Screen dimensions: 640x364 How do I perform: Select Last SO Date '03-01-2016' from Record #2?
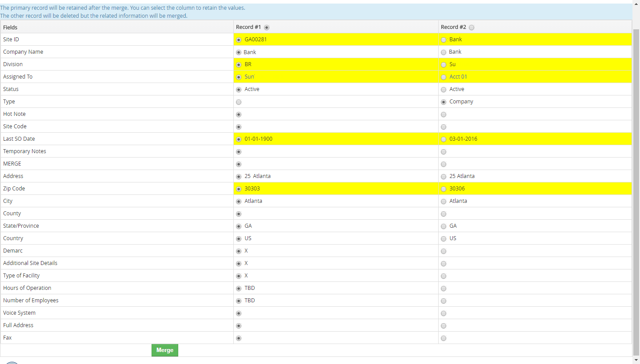pyautogui.click(x=444, y=139)
